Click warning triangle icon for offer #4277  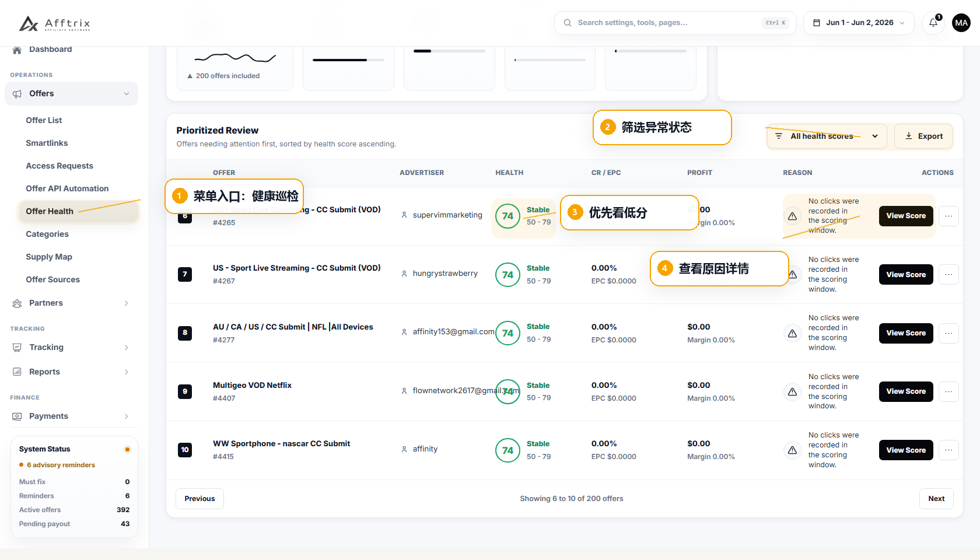792,333
